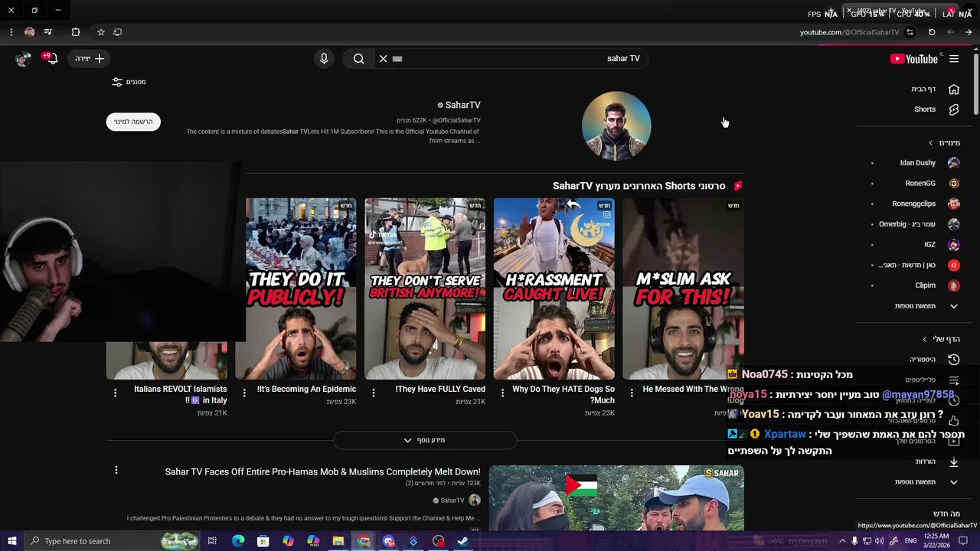Open 'Sahar TV Faces Off Entire Pro-Hamas Mob' title

[323, 472]
